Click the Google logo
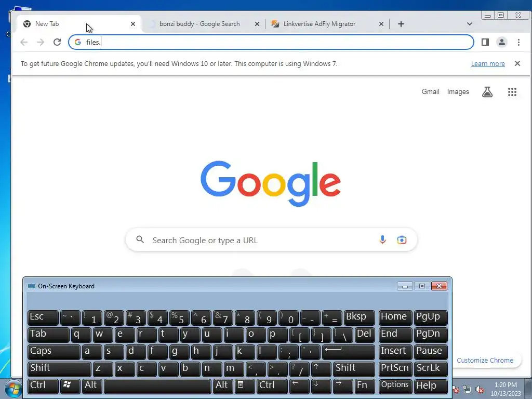Viewport: 532px width, 399px height. (270, 183)
